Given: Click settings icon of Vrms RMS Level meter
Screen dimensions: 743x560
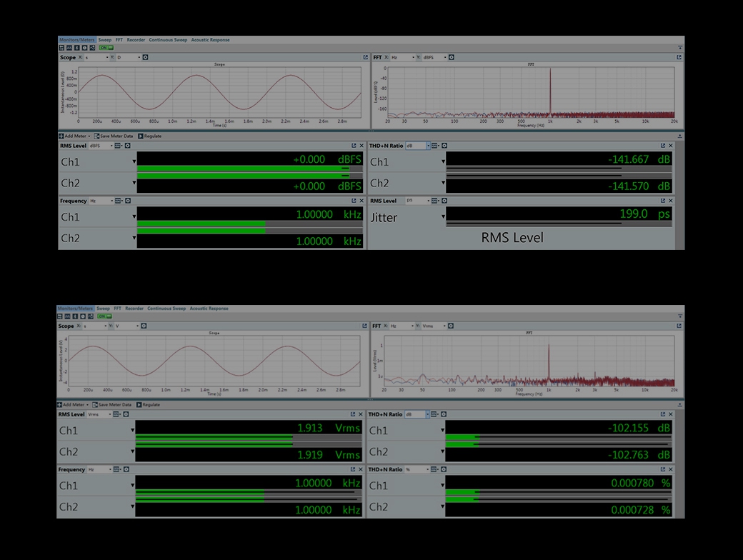Looking at the screenshot, I should pos(126,414).
